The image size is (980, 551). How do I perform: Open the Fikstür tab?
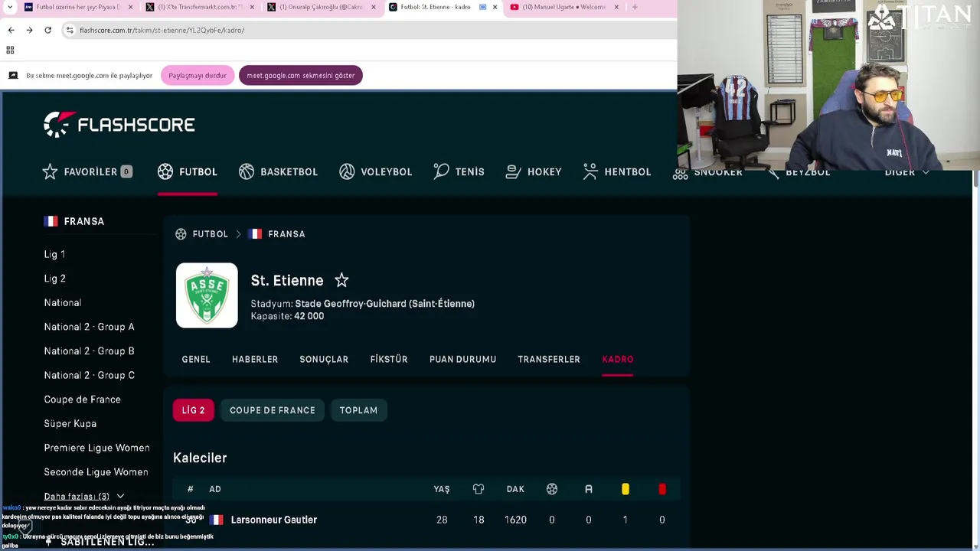[x=389, y=359]
